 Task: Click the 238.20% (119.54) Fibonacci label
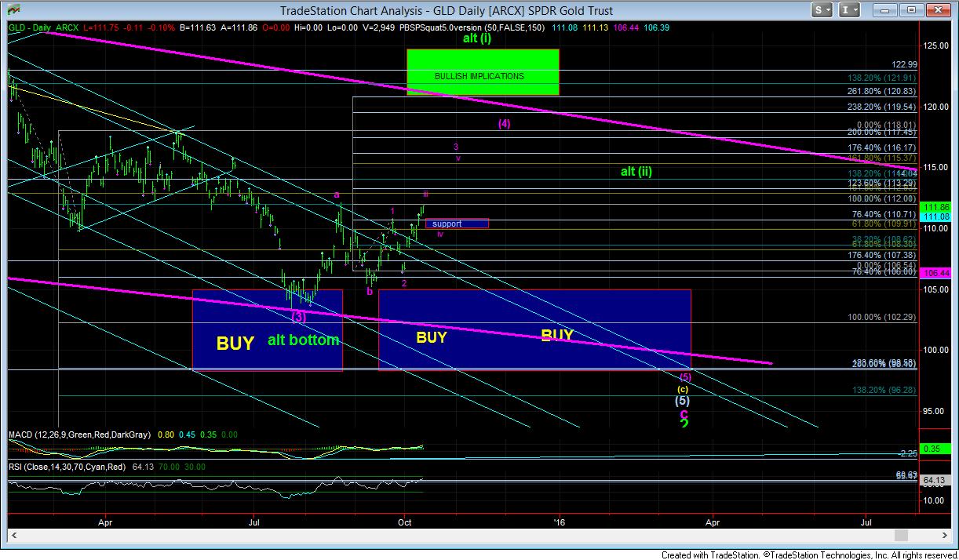pos(881,106)
